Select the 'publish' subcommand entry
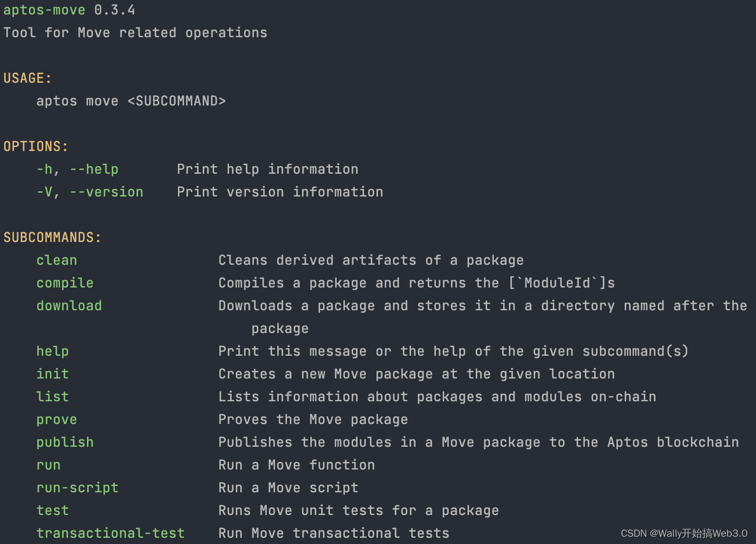The height and width of the screenshot is (544, 756). [x=65, y=443]
